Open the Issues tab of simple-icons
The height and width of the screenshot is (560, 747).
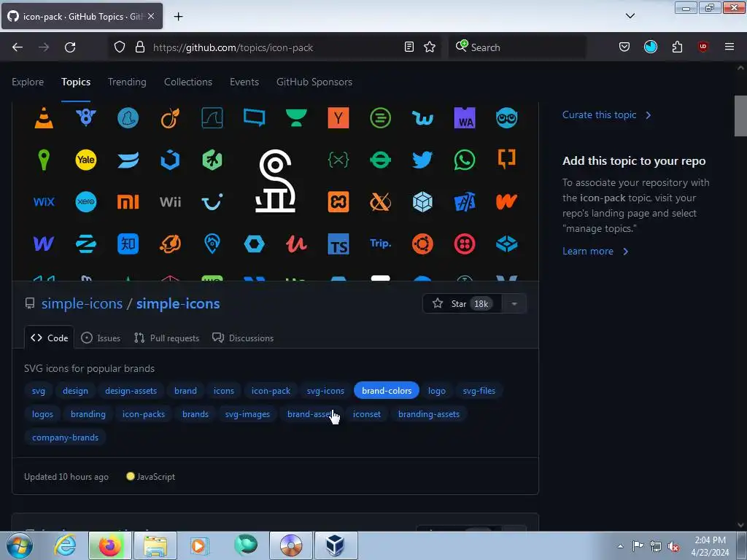click(101, 338)
